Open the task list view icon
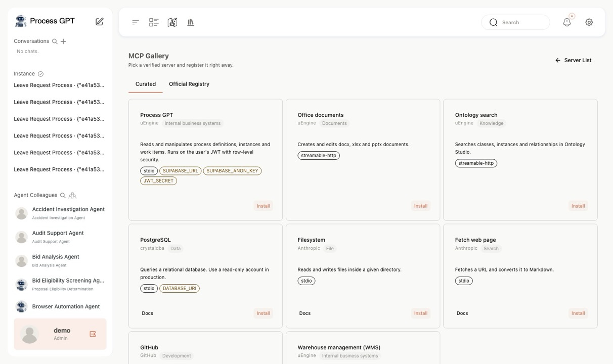This screenshot has width=613, height=364. (x=154, y=22)
